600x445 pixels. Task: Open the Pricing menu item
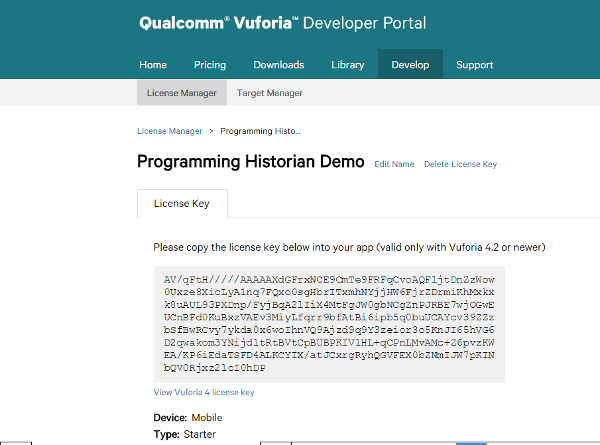pyautogui.click(x=210, y=65)
